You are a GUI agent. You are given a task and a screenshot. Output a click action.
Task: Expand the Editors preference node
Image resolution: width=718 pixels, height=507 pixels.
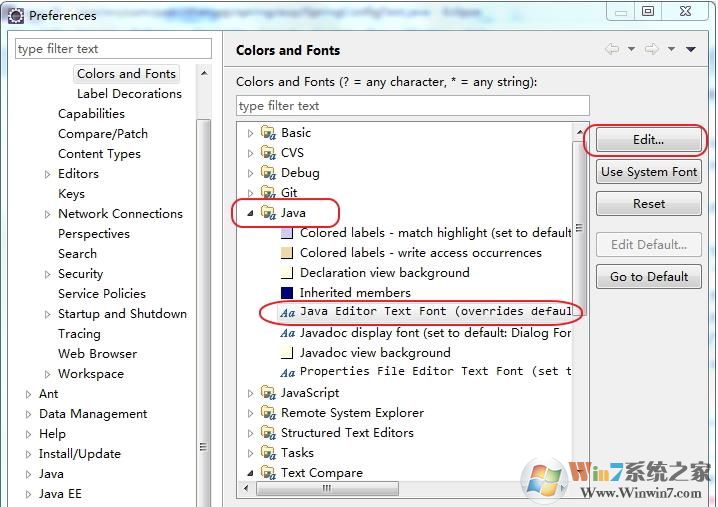click(48, 174)
